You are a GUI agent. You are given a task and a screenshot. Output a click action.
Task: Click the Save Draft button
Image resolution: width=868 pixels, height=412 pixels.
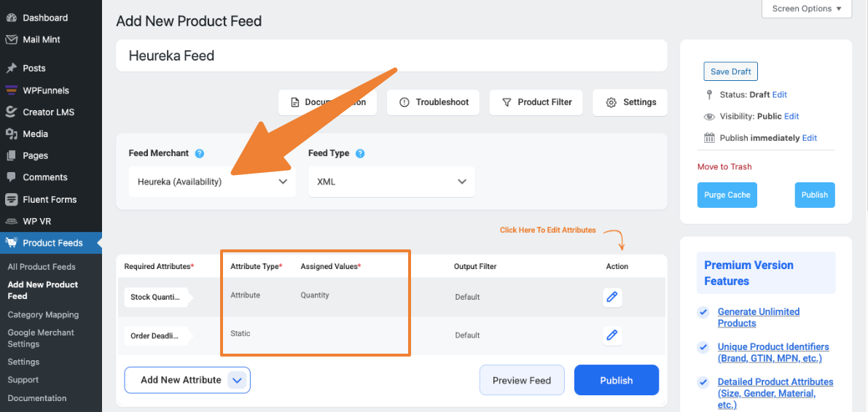click(x=730, y=71)
